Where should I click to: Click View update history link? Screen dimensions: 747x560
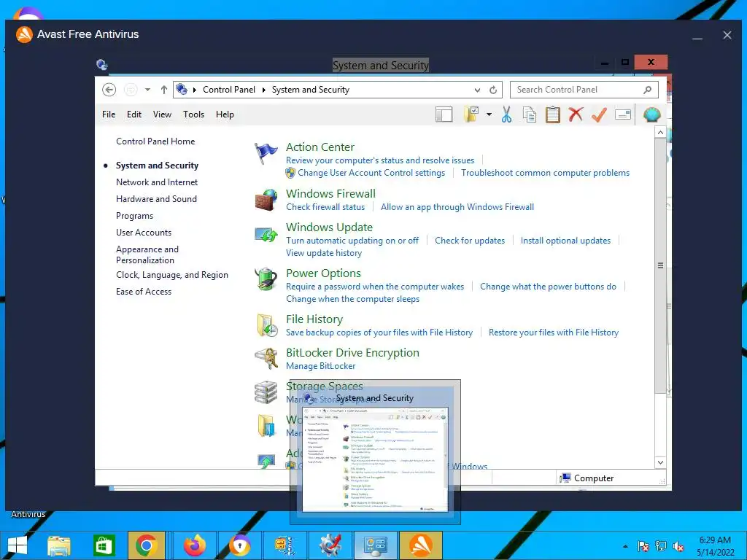click(323, 253)
